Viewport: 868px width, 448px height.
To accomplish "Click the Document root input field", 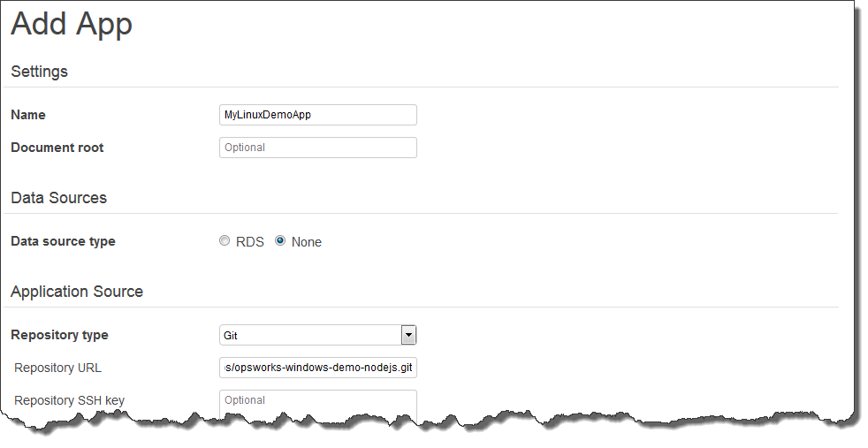I will tap(317, 148).
